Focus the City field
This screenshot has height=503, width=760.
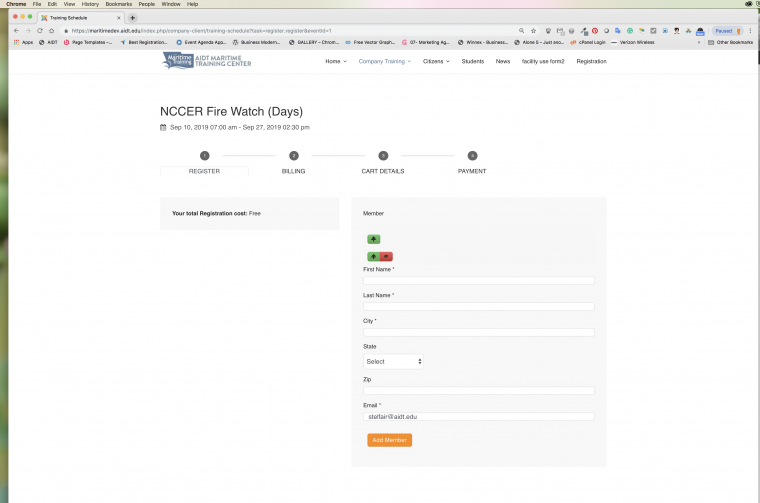click(x=478, y=332)
